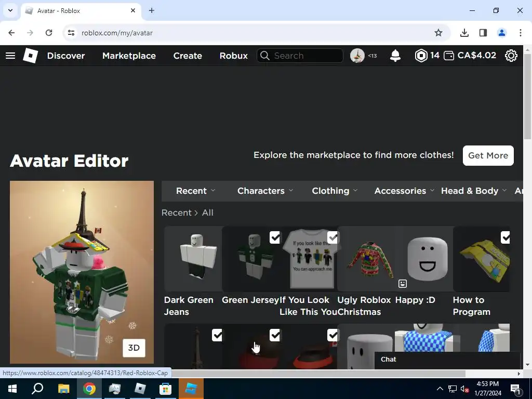Open Roblox Studio taskbar icon

pos(191,389)
